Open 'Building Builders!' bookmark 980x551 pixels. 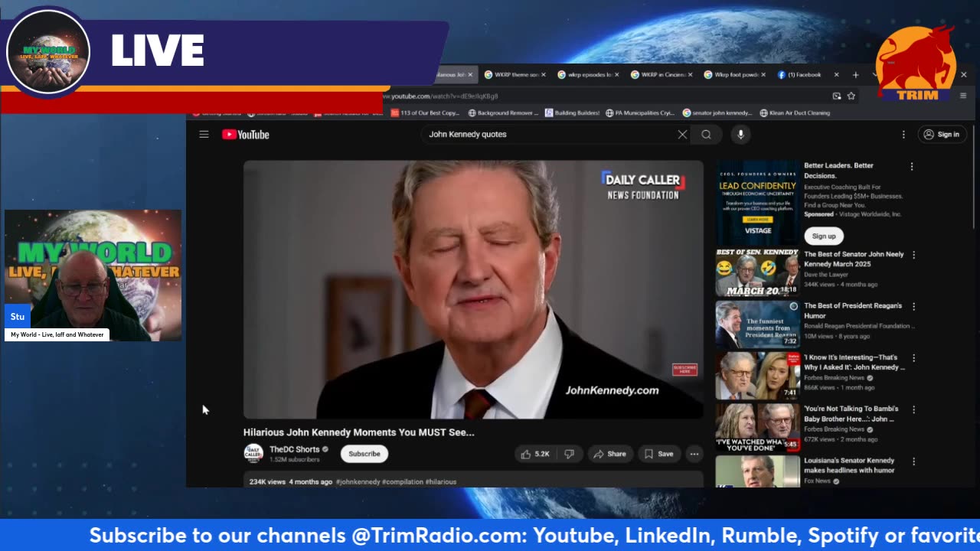(x=572, y=113)
